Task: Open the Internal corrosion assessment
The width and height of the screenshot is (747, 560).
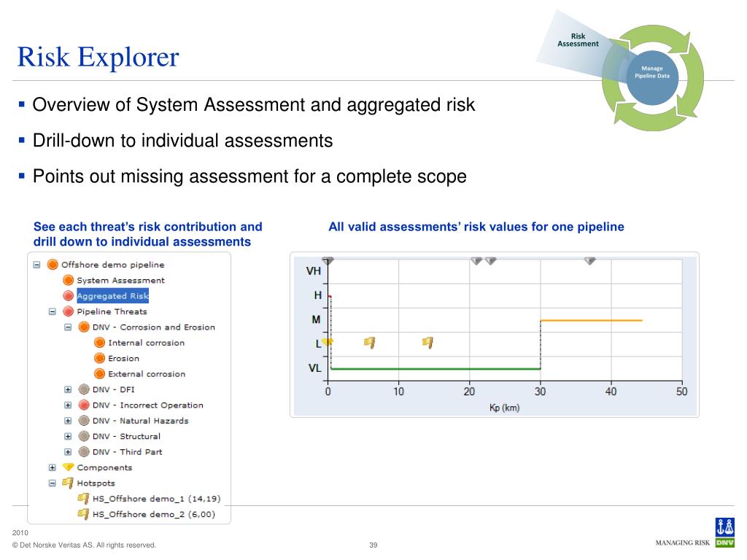Action: coord(146,343)
